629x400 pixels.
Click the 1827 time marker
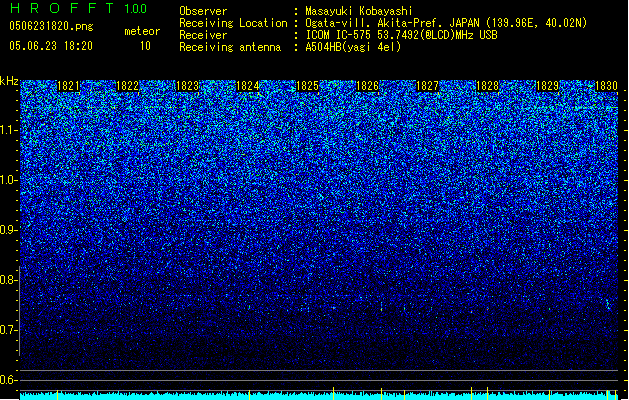[x=428, y=86]
